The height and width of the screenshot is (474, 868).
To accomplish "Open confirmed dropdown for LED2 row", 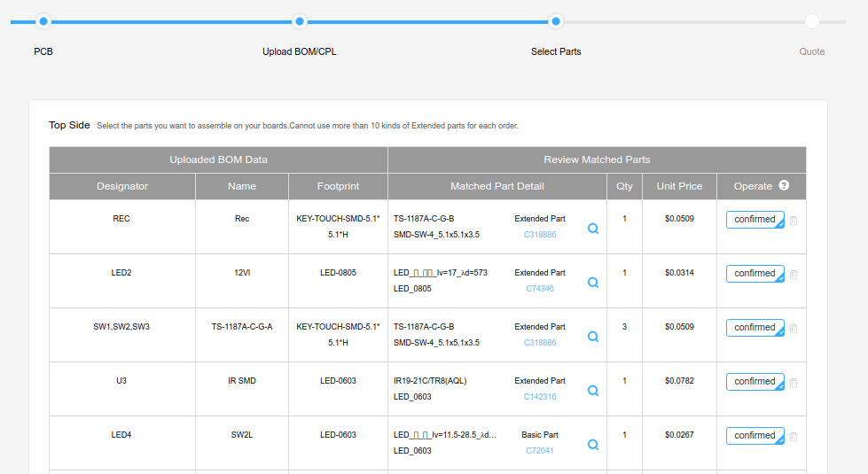I will point(755,274).
